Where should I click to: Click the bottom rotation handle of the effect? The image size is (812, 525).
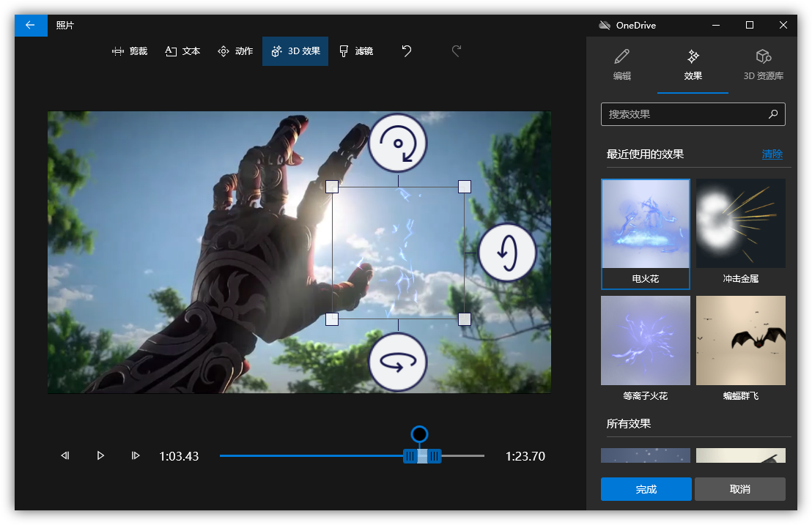[398, 362]
